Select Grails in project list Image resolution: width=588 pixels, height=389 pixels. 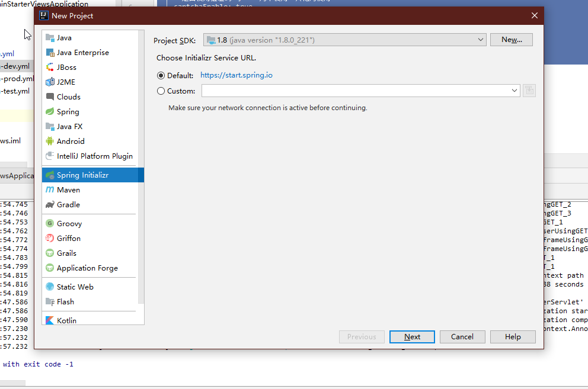pos(90,253)
